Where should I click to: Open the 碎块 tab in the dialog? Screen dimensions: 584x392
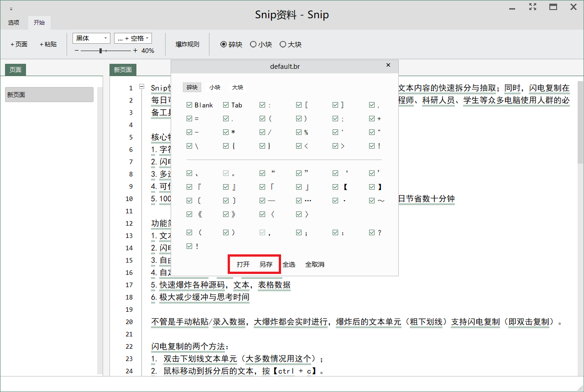coord(192,87)
